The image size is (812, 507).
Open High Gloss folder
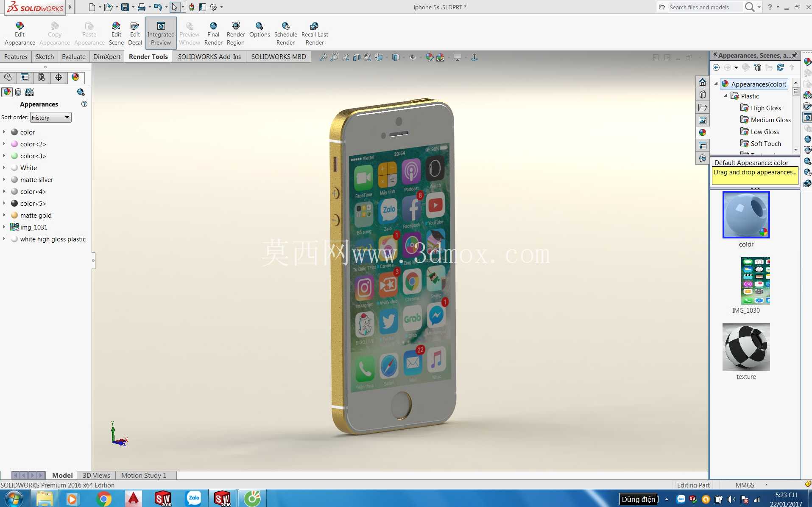click(761, 108)
